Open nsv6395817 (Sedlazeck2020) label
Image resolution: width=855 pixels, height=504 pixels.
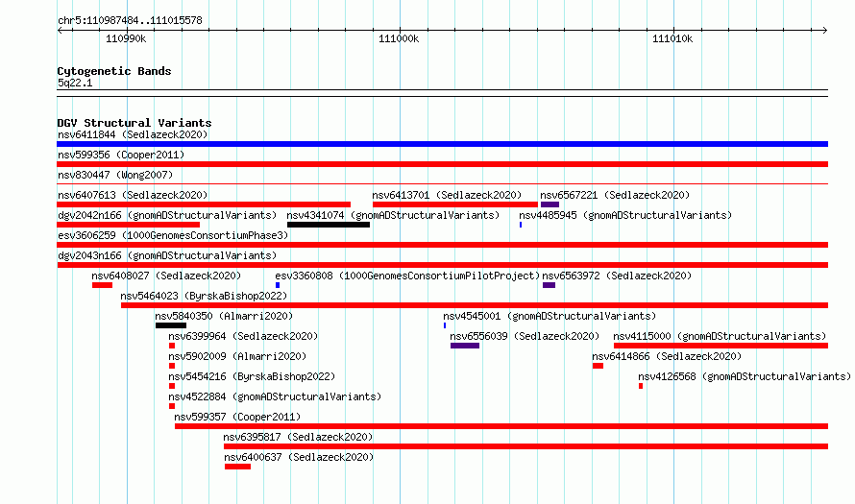click(298, 437)
